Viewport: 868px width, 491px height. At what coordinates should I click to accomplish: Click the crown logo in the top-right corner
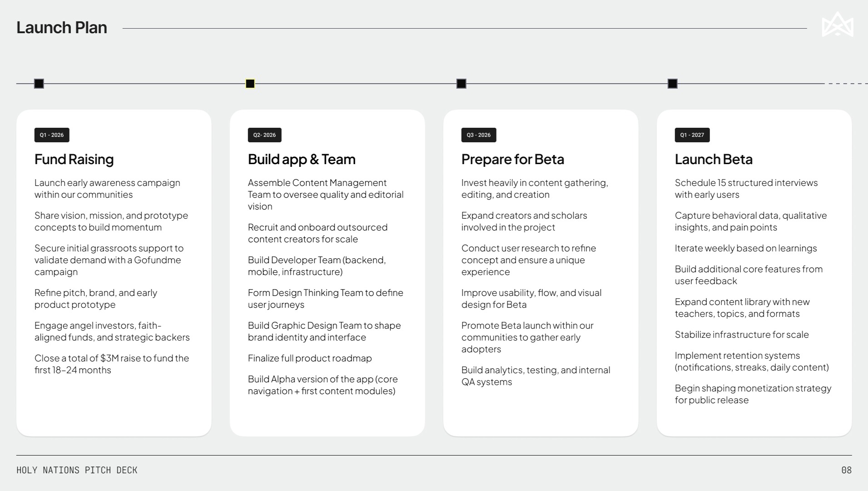pos(837,25)
